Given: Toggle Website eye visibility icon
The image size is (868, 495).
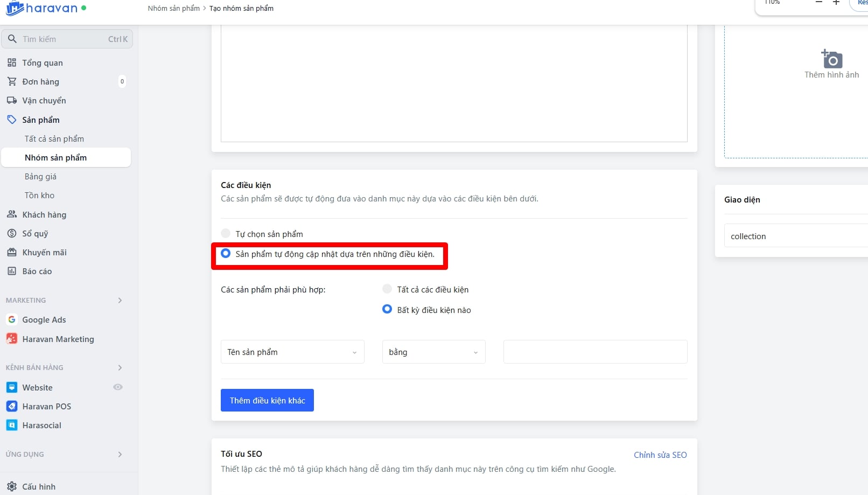Looking at the screenshot, I should click(x=118, y=387).
